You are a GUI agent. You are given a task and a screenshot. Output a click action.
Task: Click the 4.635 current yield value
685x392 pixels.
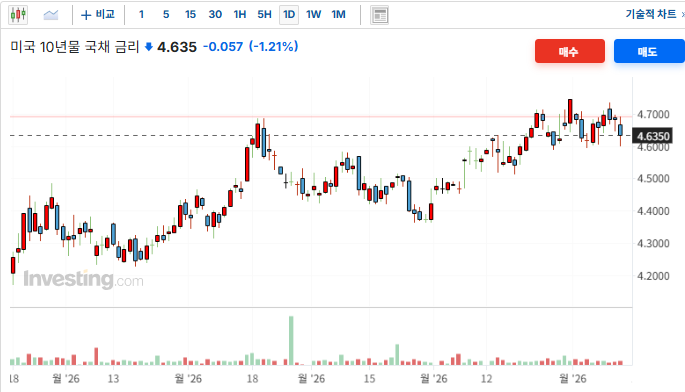(x=177, y=47)
